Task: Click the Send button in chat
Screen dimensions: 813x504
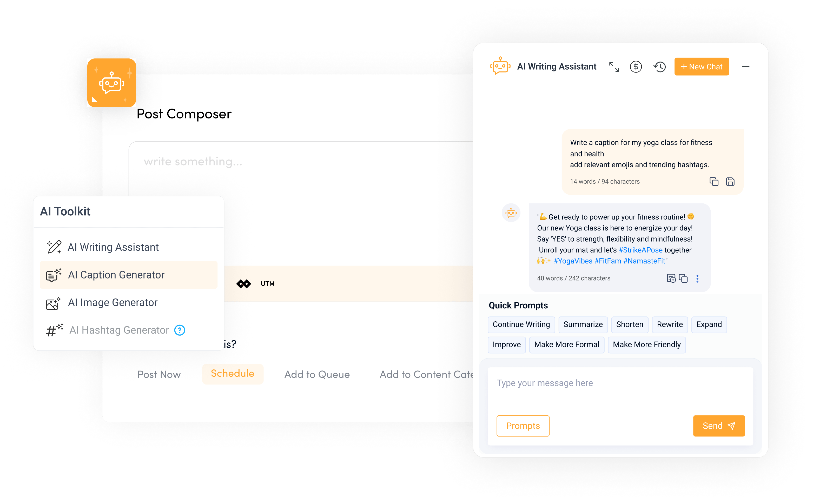Action: pos(719,426)
